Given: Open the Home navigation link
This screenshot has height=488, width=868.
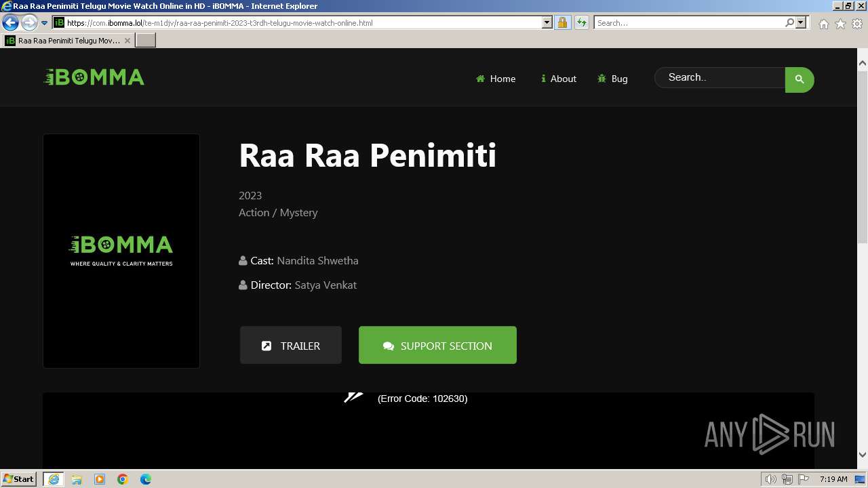Looking at the screenshot, I should click(496, 79).
